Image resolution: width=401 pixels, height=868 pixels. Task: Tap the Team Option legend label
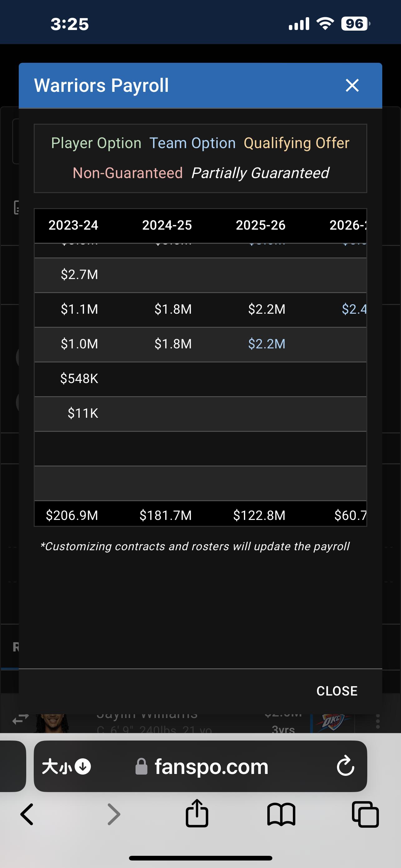[x=192, y=143]
